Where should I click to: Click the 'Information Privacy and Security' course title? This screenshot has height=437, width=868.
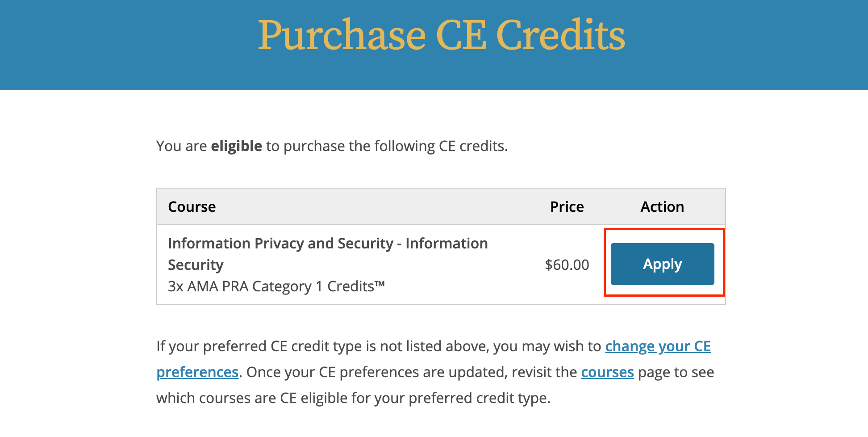(280, 244)
